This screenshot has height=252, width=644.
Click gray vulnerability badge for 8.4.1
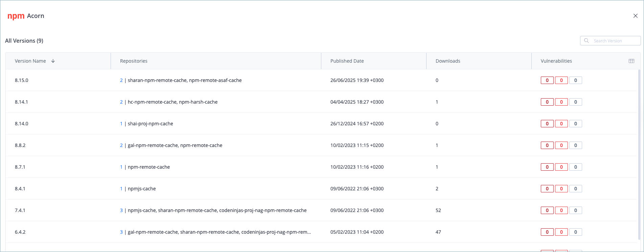(x=576, y=189)
